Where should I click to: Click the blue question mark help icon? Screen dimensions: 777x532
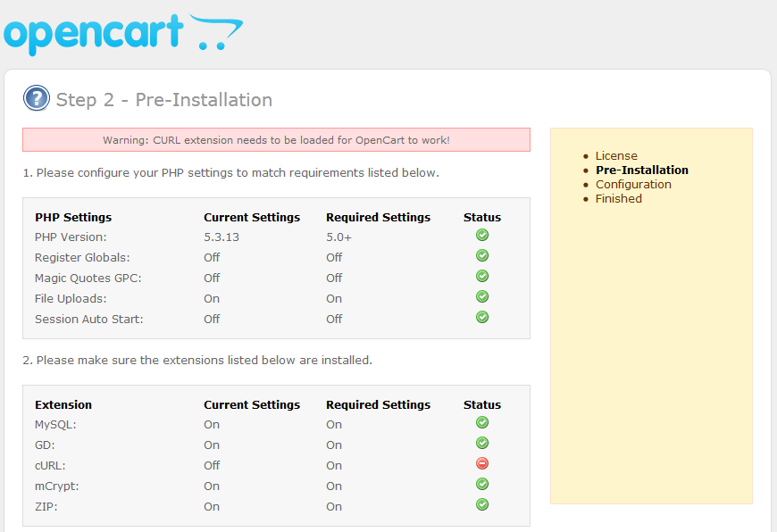[37, 98]
